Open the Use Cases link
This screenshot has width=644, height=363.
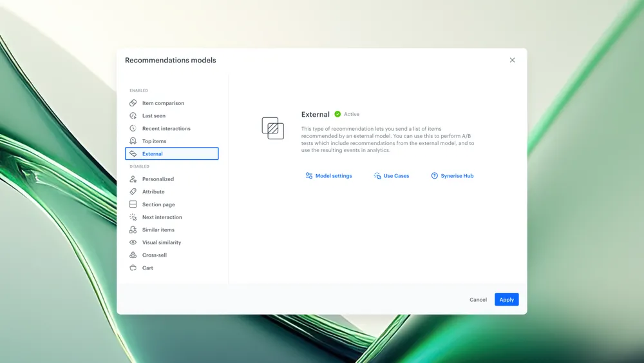coord(392,176)
